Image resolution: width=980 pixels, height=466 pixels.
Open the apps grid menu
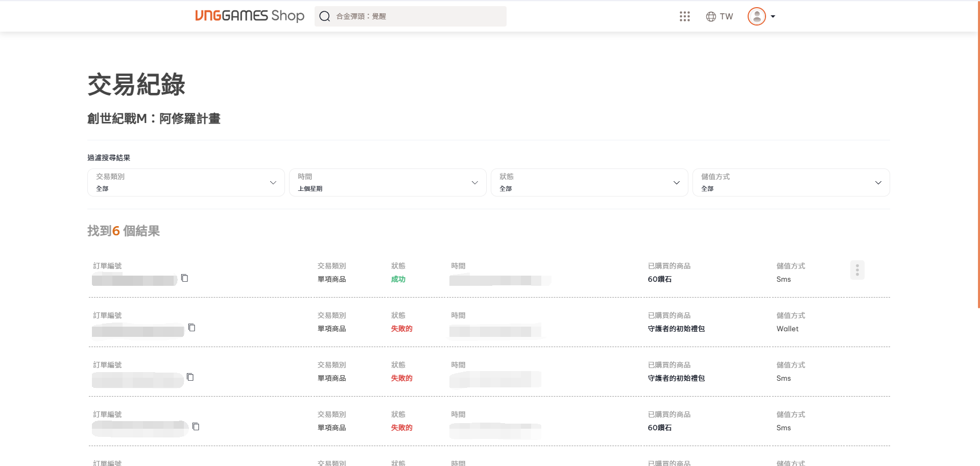(x=685, y=16)
